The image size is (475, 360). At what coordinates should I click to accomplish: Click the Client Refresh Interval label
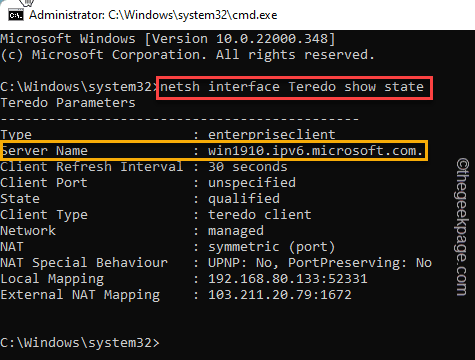pos(92,167)
